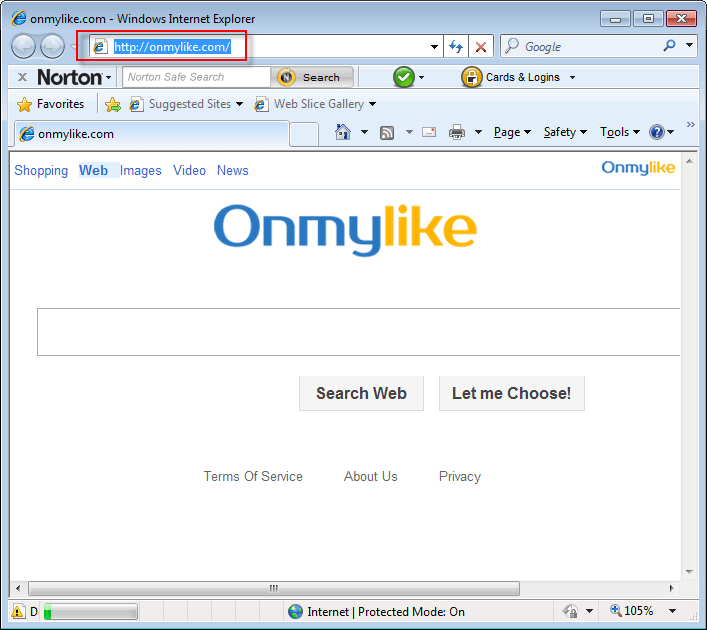Switch to the News search category

233,170
